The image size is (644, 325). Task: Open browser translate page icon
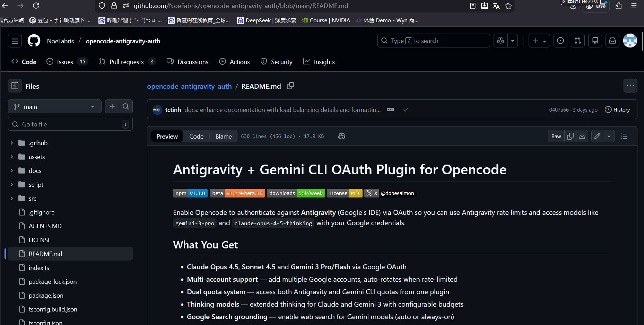[x=496, y=6]
